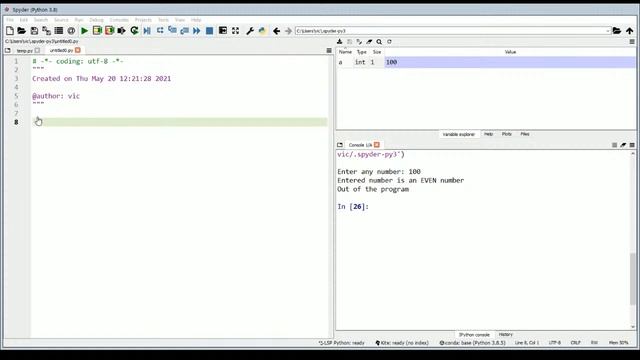The height and width of the screenshot is (360, 640).
Task: Run cell and advance icon
Action: [109, 31]
